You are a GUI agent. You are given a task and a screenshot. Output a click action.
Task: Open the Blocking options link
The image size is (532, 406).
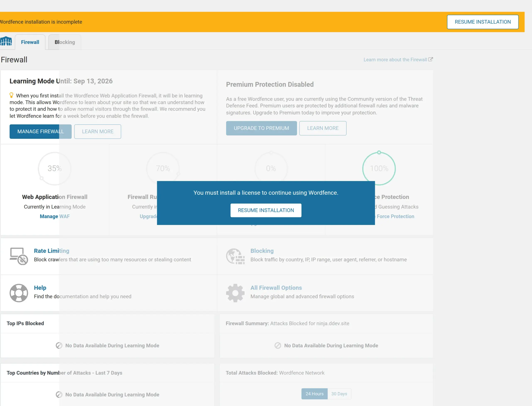[262, 251]
